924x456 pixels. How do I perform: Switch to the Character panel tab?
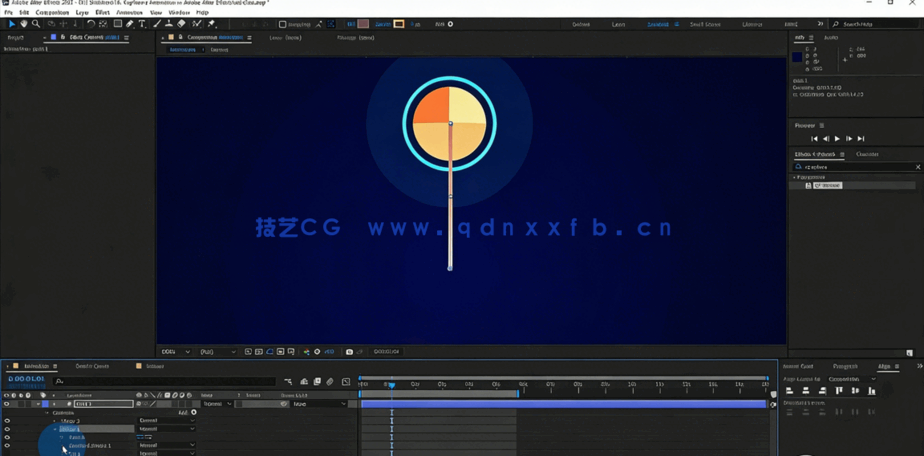pos(867,154)
